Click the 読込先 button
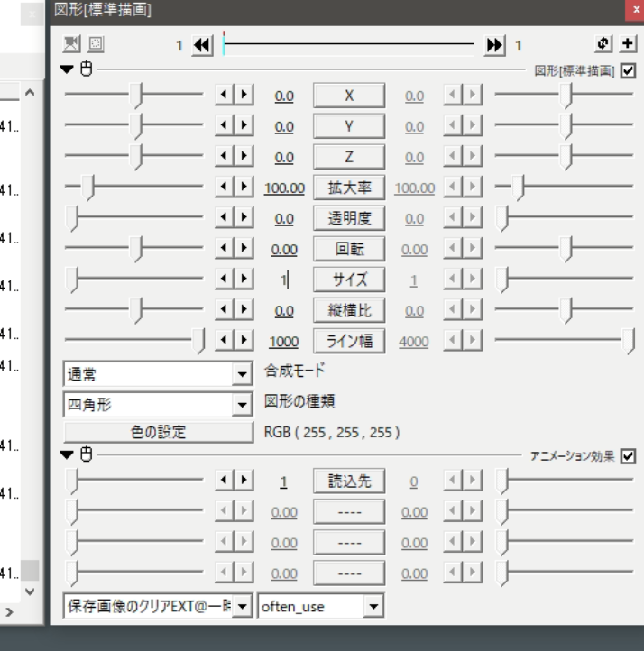This screenshot has height=651, width=644. [x=349, y=481]
